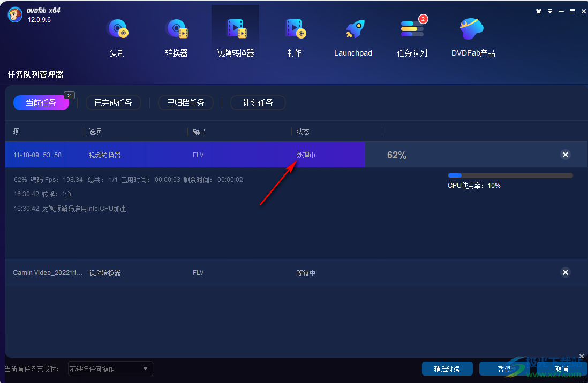Click the 任务队列管理器 title
588x383 pixels.
click(35, 74)
